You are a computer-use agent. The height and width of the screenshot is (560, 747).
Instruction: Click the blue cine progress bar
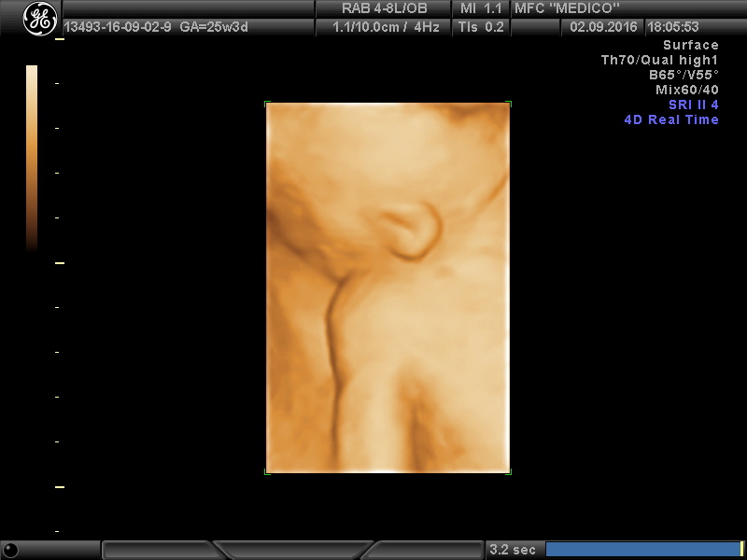642,550
